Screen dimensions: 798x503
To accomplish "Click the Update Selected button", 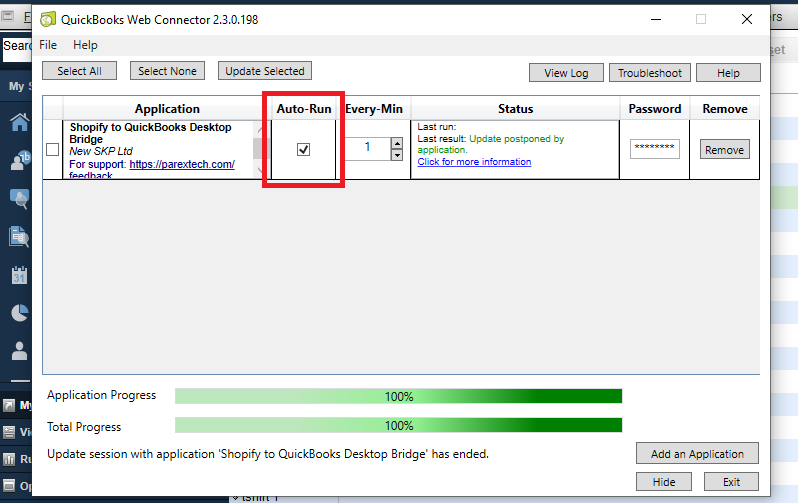I will pyautogui.click(x=265, y=71).
